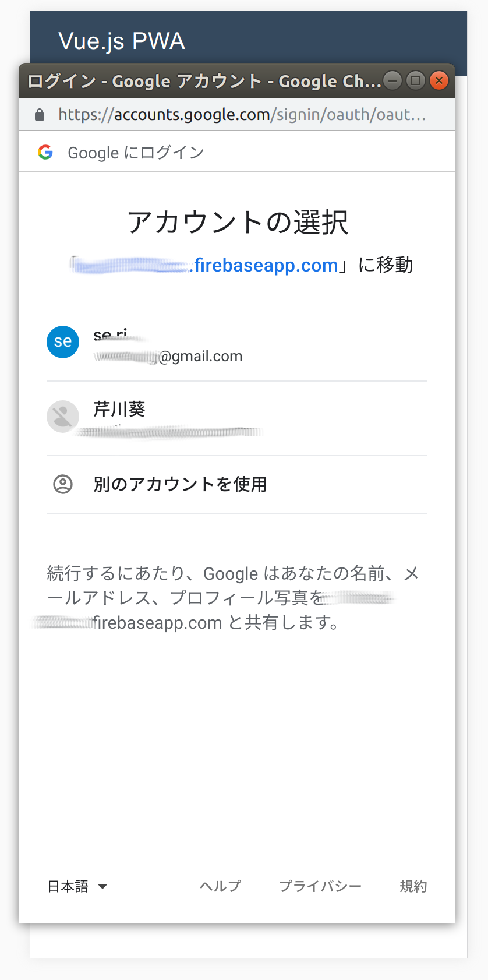Open the ヘルプ link
Image resolution: width=488 pixels, height=980 pixels.
click(x=220, y=886)
